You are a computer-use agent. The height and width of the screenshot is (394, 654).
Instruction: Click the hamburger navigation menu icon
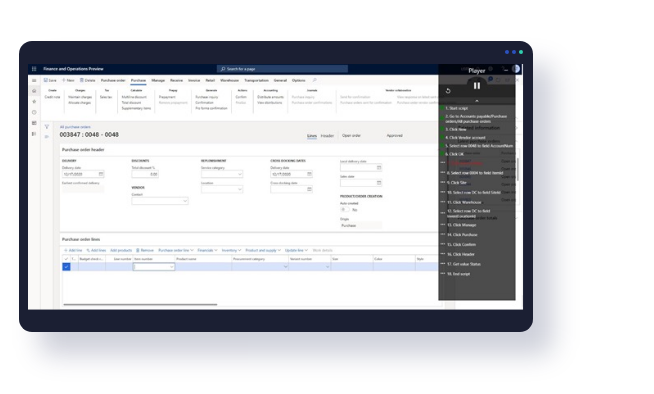click(x=34, y=80)
